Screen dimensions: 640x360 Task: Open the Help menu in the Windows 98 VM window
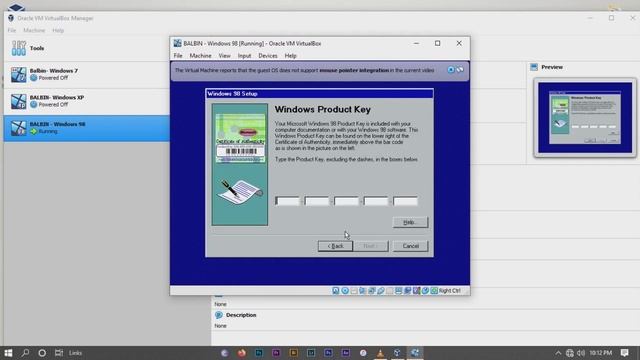point(291,56)
